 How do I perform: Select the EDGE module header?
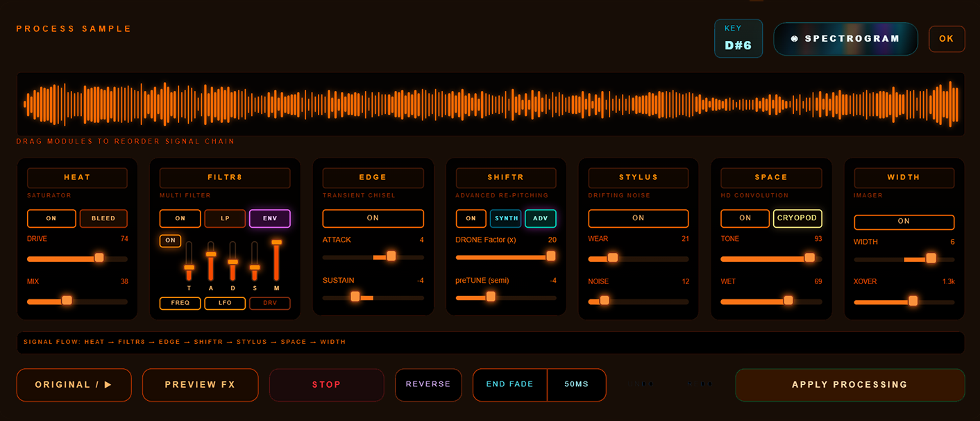(373, 177)
